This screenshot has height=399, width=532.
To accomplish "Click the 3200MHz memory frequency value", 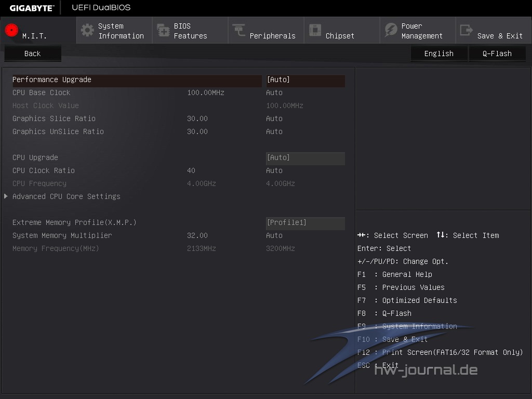I will click(x=280, y=248).
